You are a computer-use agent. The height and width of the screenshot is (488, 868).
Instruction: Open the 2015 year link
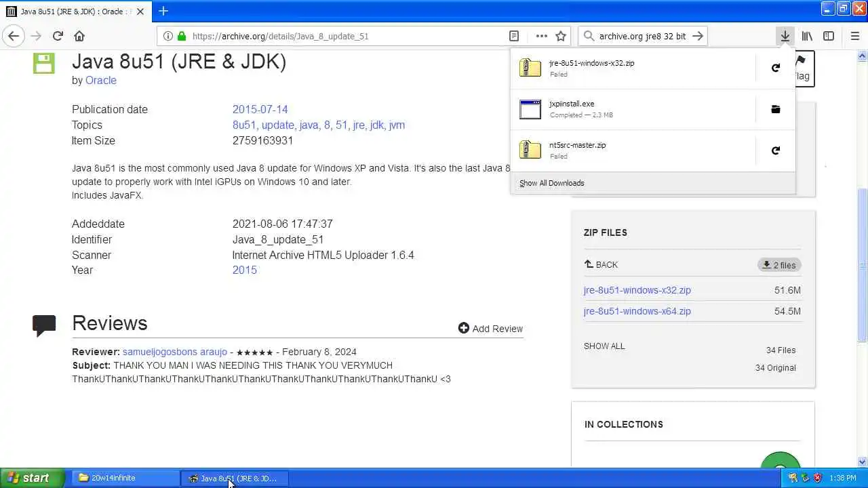coord(245,270)
